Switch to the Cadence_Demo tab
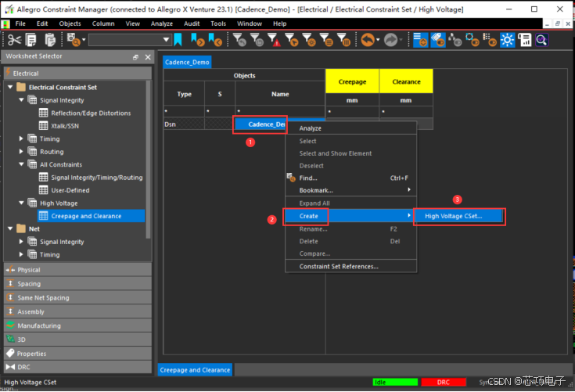 click(187, 63)
